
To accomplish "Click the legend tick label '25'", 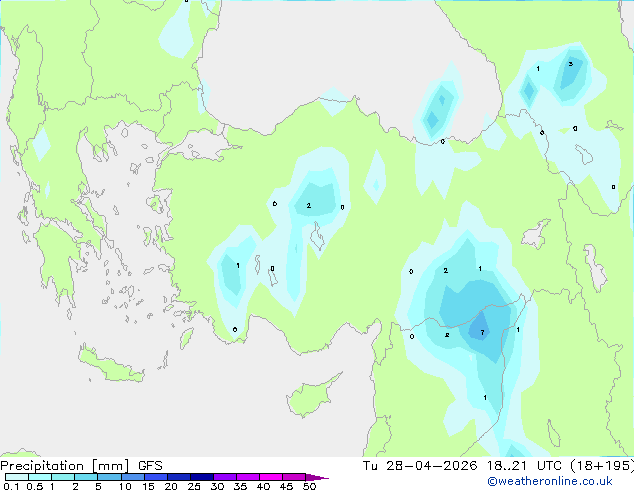I will [194, 486].
